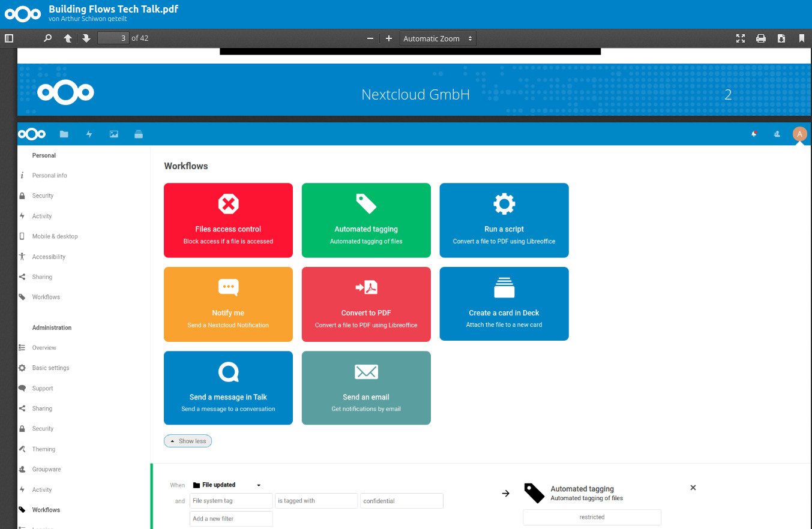
Task: Open Basic settings in Administration
Action: [x=51, y=368]
